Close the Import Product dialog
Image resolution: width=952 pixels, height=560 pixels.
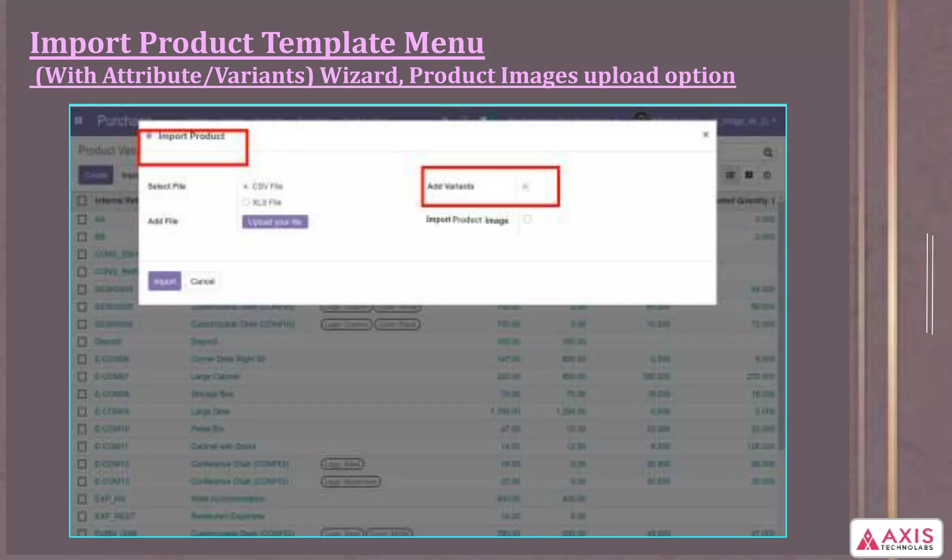point(705,134)
